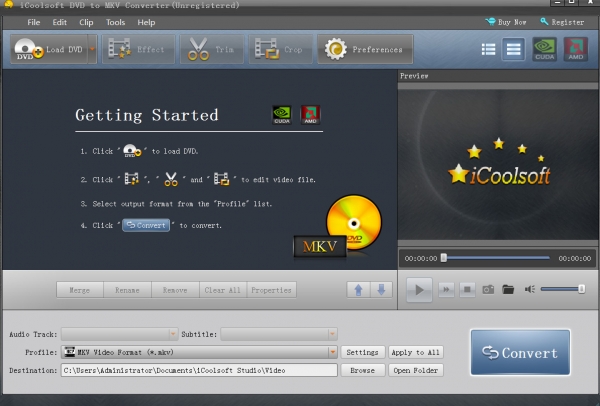Click the load DVD icon in step 1
Screen dimensions: 600x406
coord(132,151)
